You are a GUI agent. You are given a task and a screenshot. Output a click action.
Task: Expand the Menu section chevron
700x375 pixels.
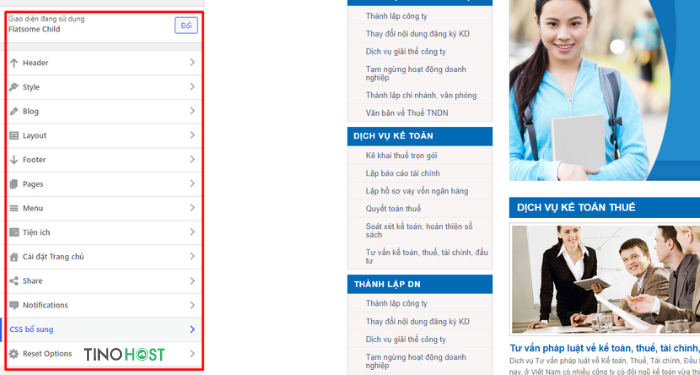point(192,208)
